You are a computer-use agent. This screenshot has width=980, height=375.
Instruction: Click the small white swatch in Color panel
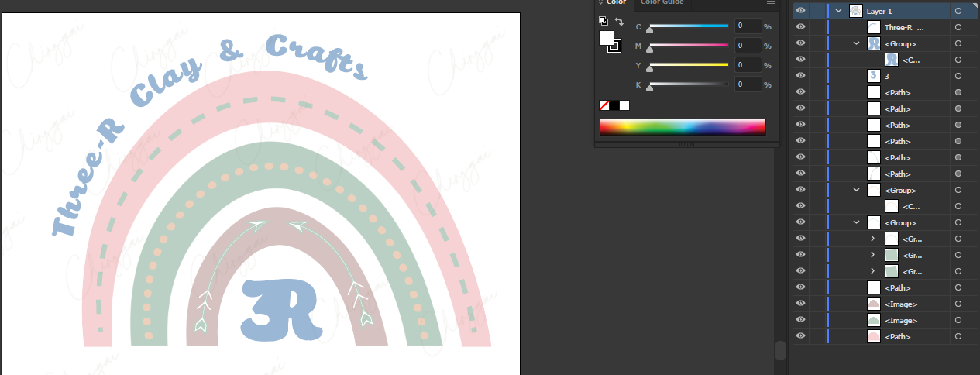click(624, 105)
